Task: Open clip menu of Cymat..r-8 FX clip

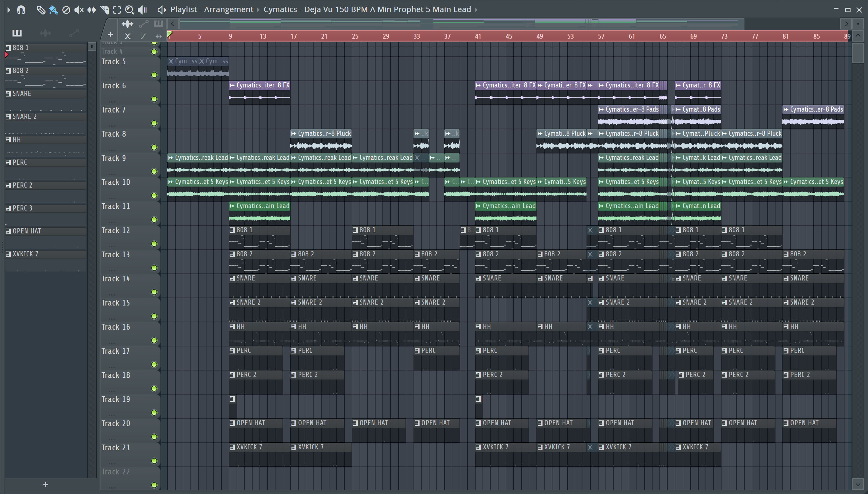Action: (678, 86)
